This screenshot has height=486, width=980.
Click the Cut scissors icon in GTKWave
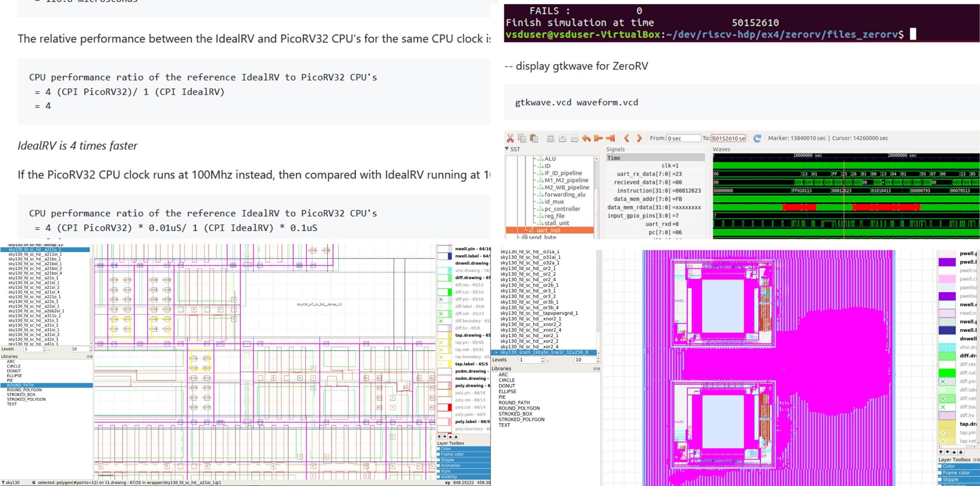click(510, 138)
